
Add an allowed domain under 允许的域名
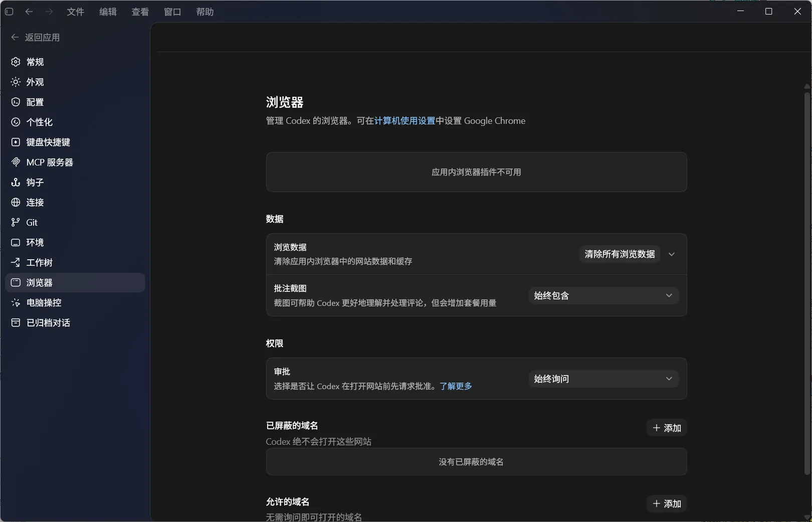[x=667, y=503]
